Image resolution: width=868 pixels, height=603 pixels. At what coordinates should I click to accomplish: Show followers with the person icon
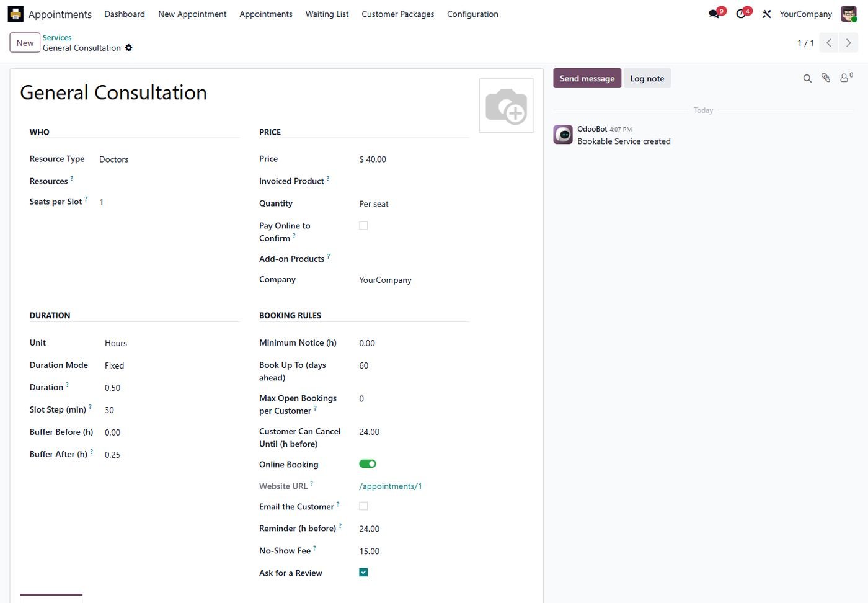846,78
